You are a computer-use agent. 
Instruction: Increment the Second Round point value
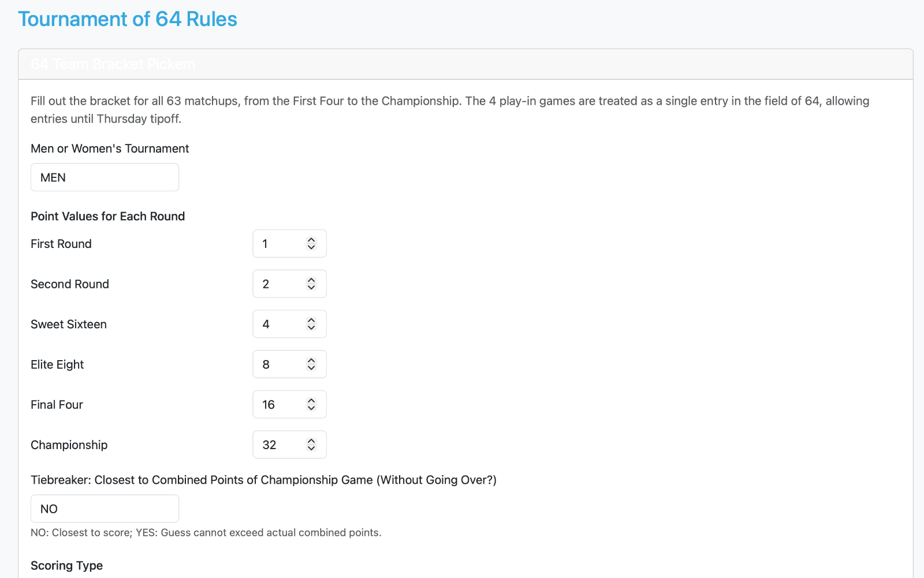(x=311, y=280)
